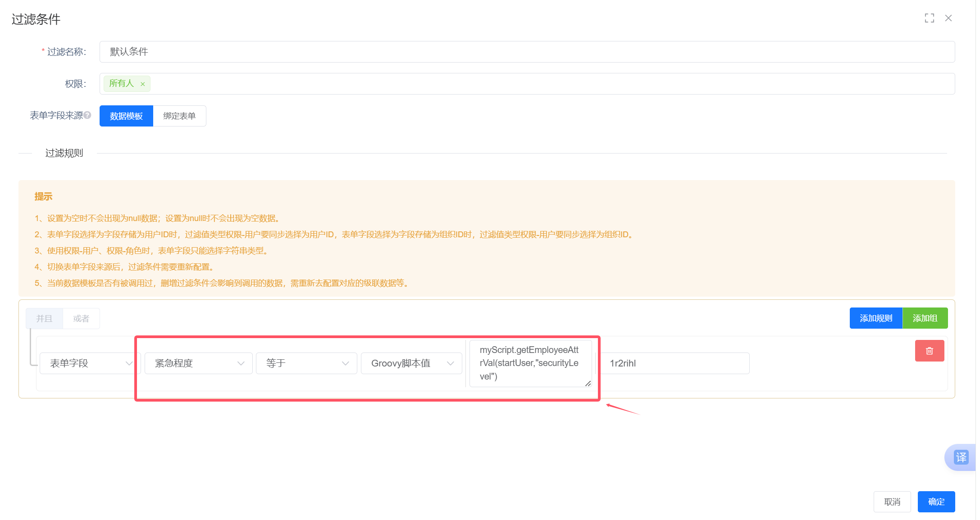Click the red trash delete rule icon
Image resolution: width=980 pixels, height=520 pixels.
click(x=929, y=351)
